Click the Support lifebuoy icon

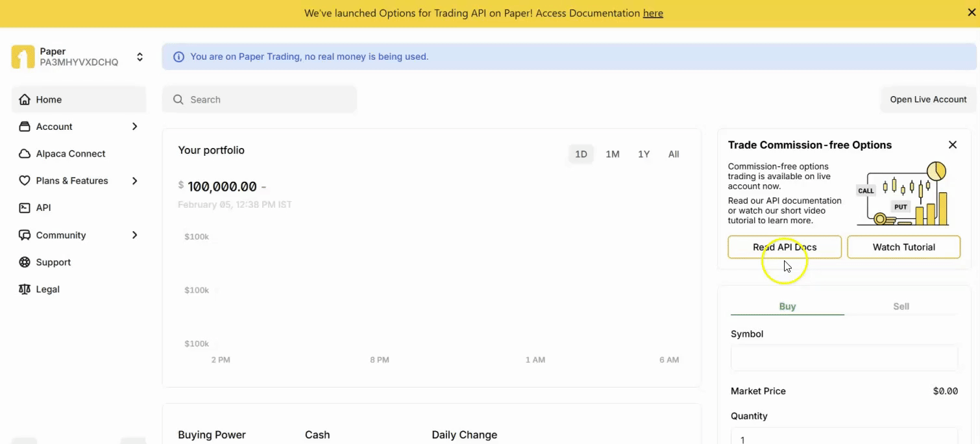[x=25, y=262]
